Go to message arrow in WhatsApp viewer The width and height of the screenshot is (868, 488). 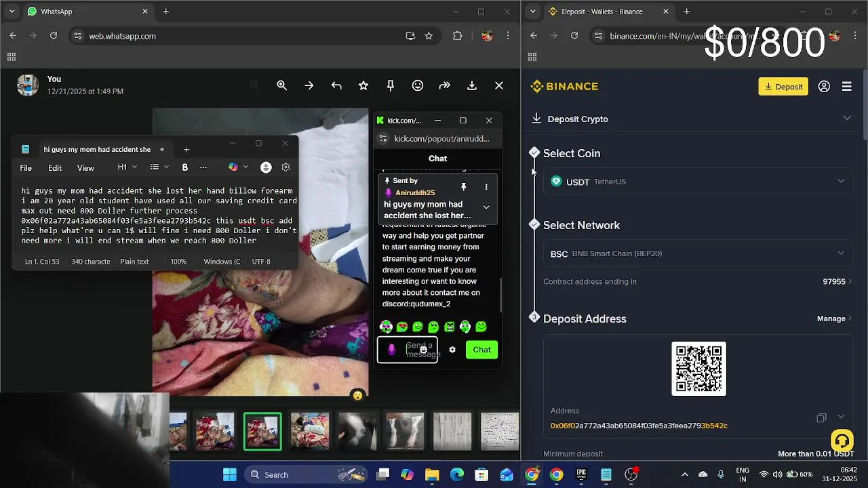click(309, 85)
